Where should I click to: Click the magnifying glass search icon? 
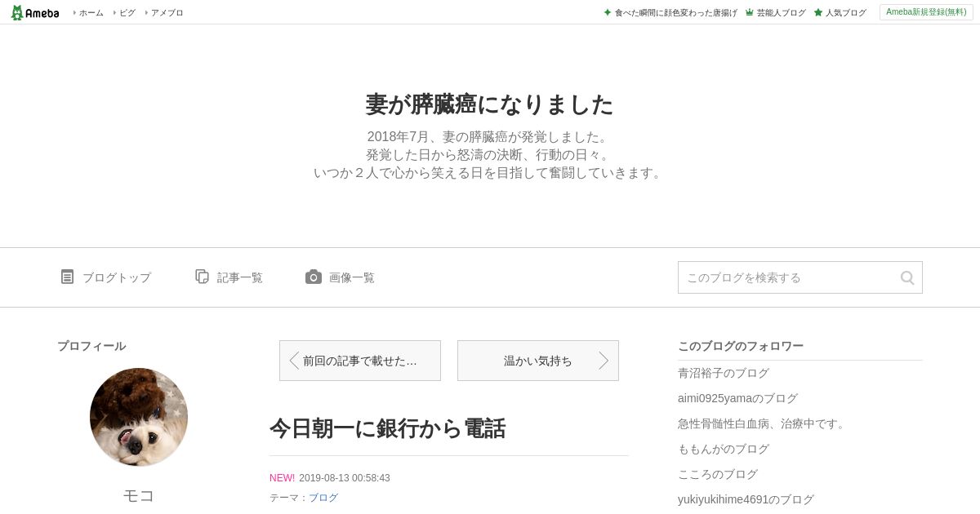tap(907, 277)
